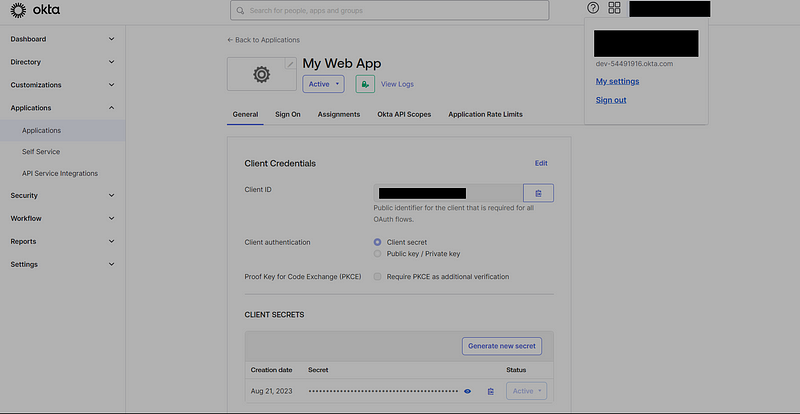Open the Assignments tab

tap(339, 114)
